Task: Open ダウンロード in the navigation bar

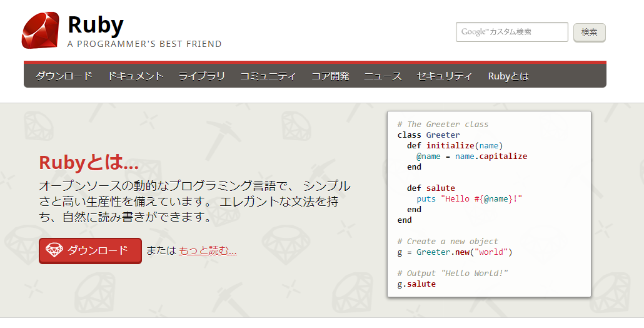Action: (64, 76)
